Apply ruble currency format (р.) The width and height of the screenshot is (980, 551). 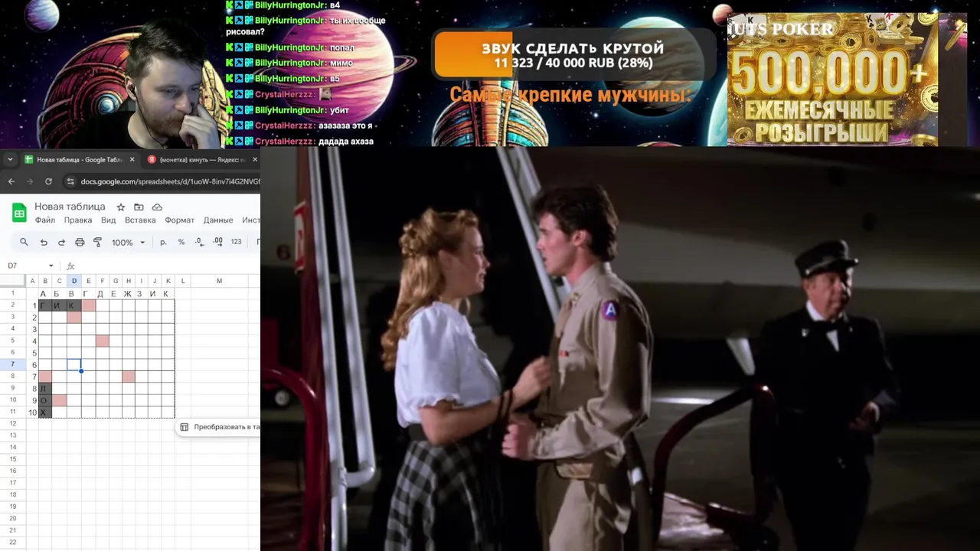(163, 242)
